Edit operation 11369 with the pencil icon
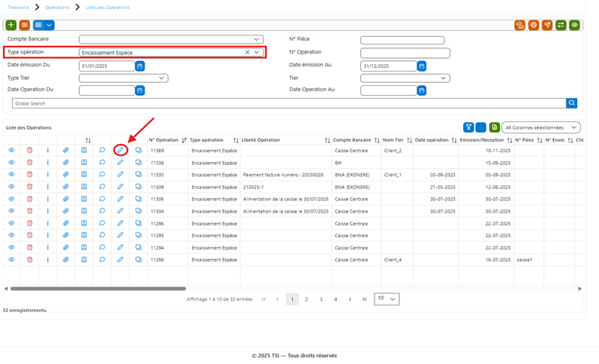Screen dimensions: 599x364 click(x=121, y=151)
